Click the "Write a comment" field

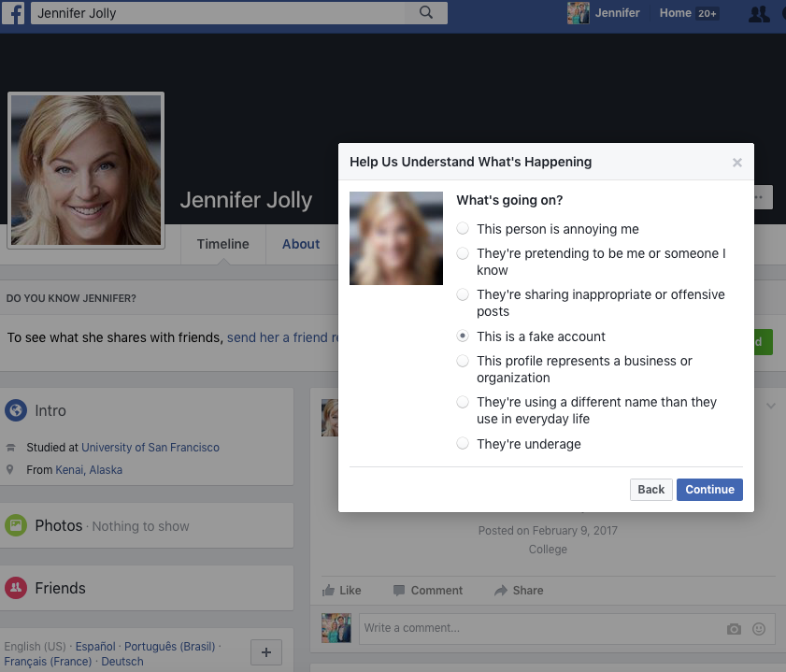(467, 627)
